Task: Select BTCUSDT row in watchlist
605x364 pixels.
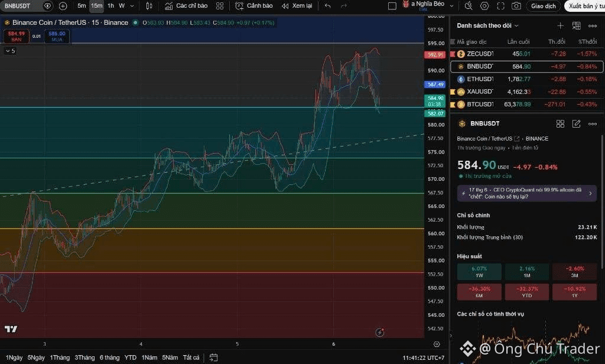Action: (526, 104)
